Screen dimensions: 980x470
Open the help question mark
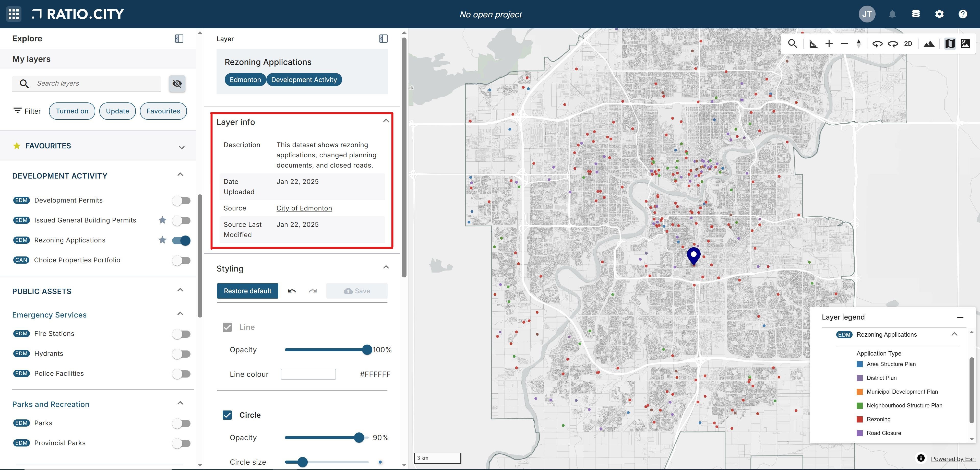(x=963, y=14)
